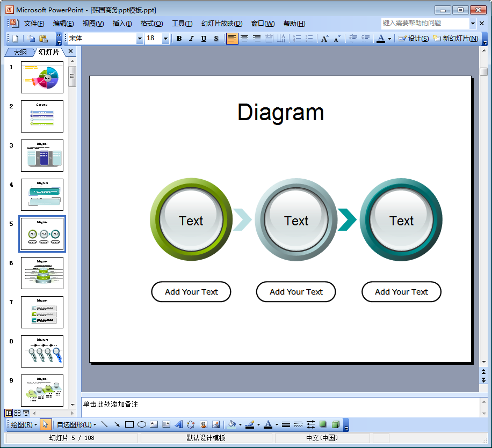The image size is (492, 448).
Task: Insert clip art
Action: (204, 424)
